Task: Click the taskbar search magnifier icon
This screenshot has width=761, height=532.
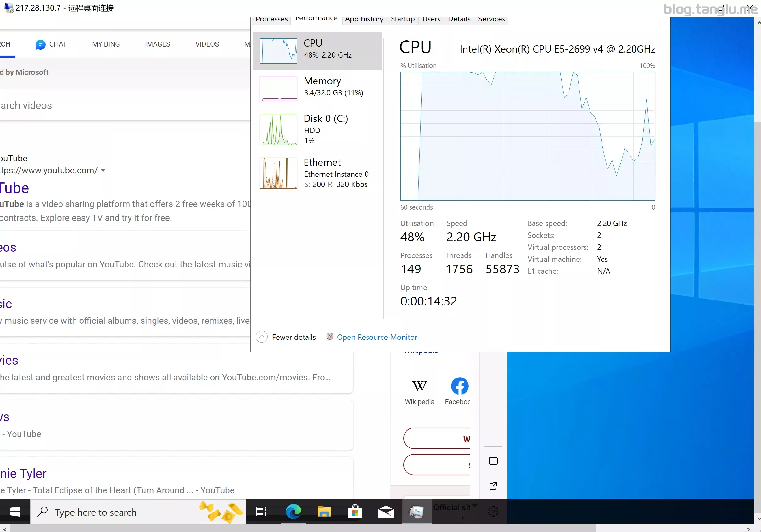Action: coord(43,512)
